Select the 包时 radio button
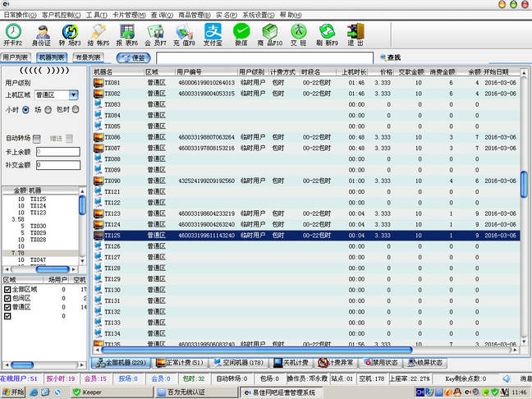This screenshot has height=399, width=532. click(76, 109)
